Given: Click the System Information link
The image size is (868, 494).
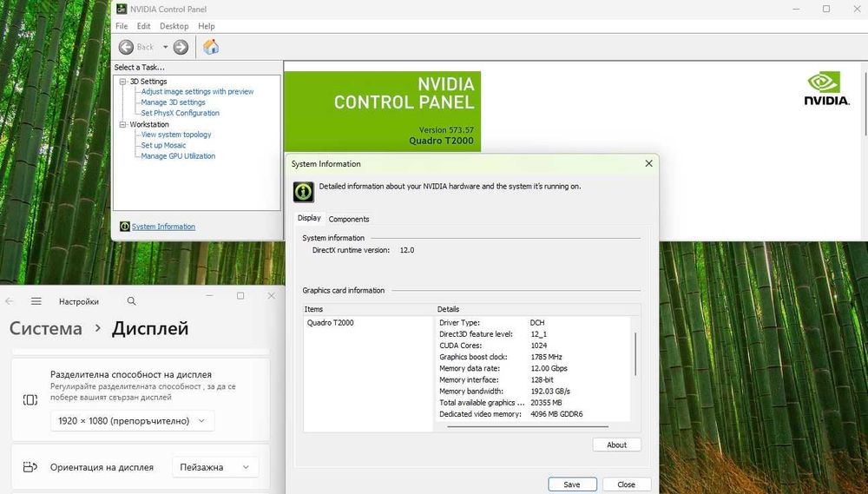Looking at the screenshot, I should 163,227.
